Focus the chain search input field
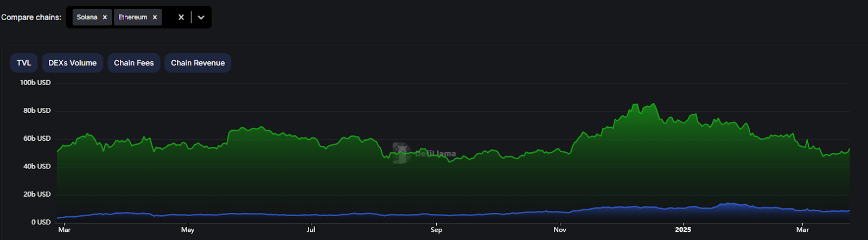Viewport: 868px width, 240px height. coord(168,17)
